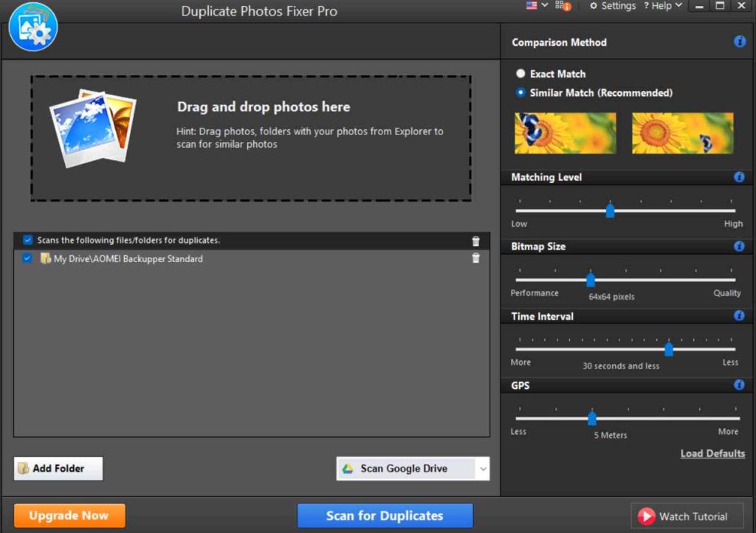Maximize the application window
The image size is (756, 533).
click(720, 6)
